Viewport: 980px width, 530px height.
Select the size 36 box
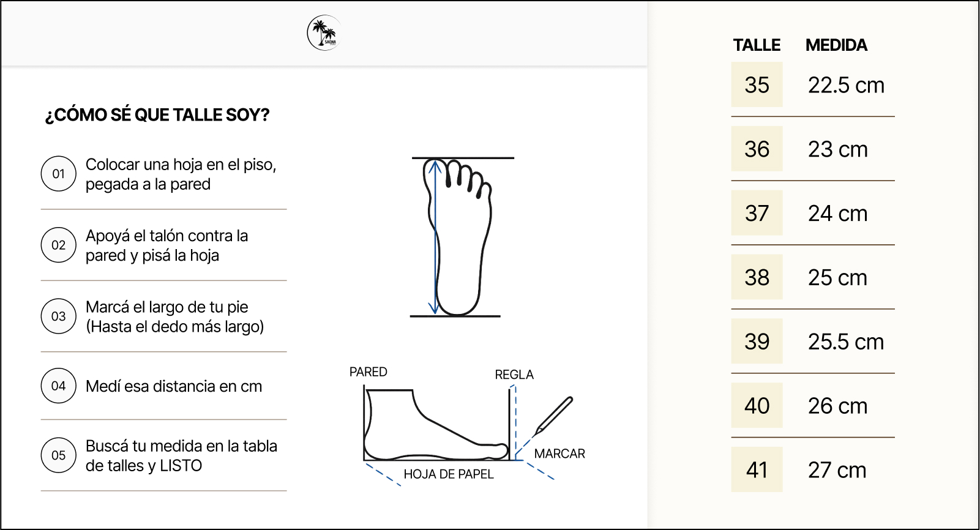click(757, 149)
